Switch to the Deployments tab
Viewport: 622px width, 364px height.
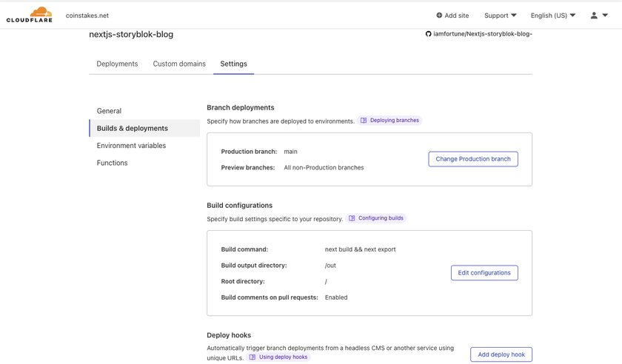pyautogui.click(x=117, y=64)
